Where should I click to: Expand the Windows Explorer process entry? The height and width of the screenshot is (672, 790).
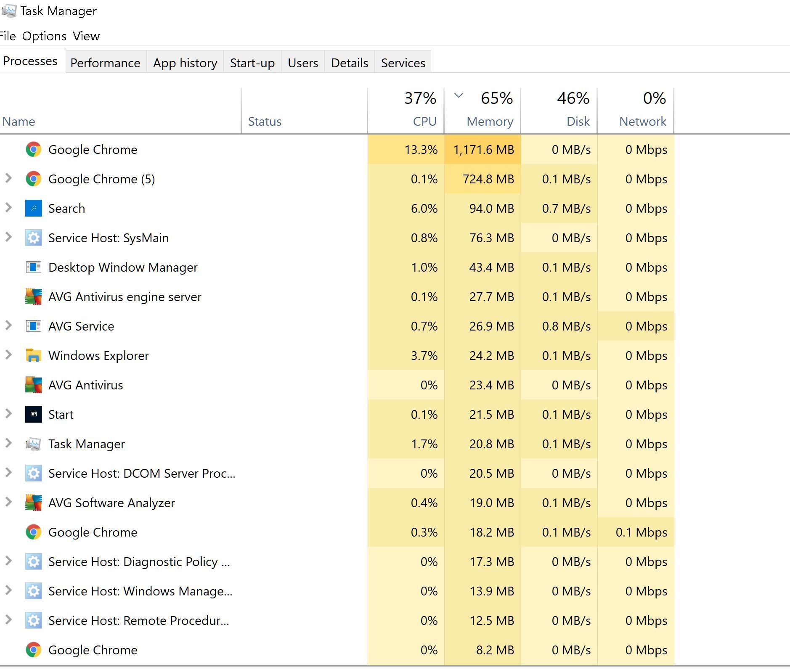[8, 355]
